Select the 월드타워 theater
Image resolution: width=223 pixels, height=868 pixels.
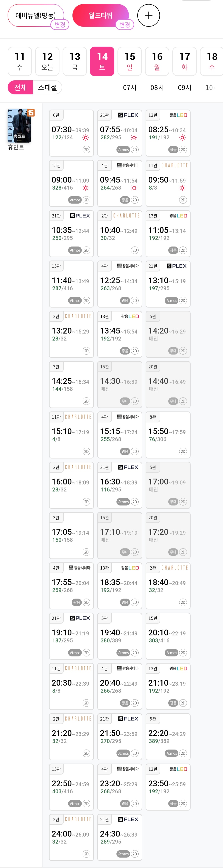tap(100, 15)
